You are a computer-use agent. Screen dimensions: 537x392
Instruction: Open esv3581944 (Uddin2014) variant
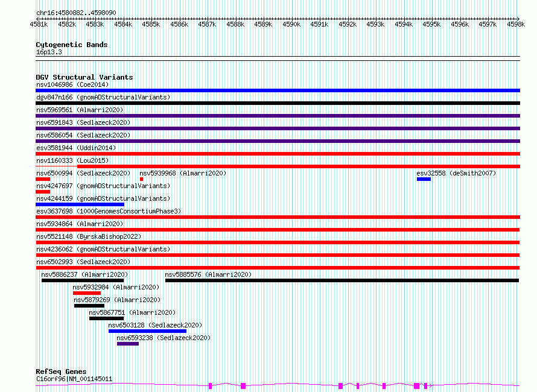tap(76, 148)
